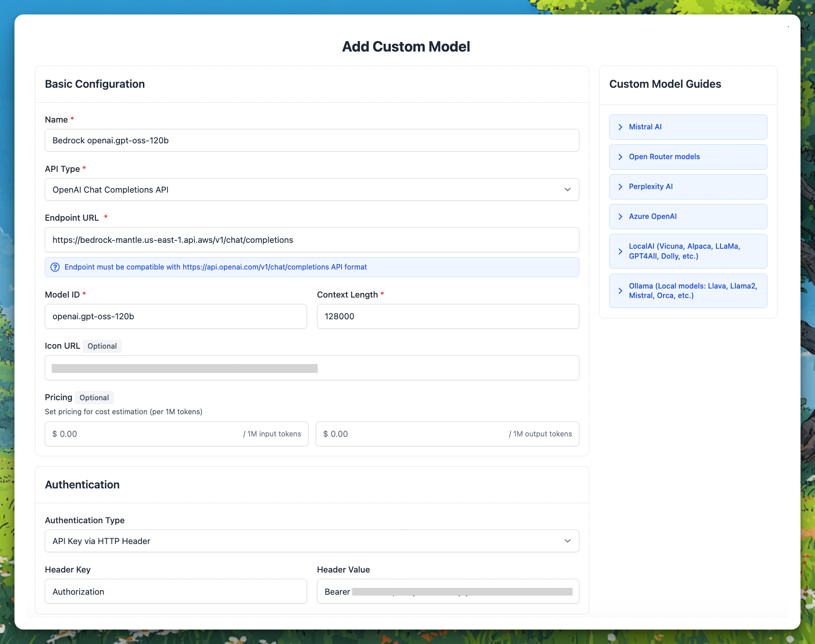This screenshot has width=815, height=644.
Task: Click the Header Value Bearer field
Action: coord(447,592)
